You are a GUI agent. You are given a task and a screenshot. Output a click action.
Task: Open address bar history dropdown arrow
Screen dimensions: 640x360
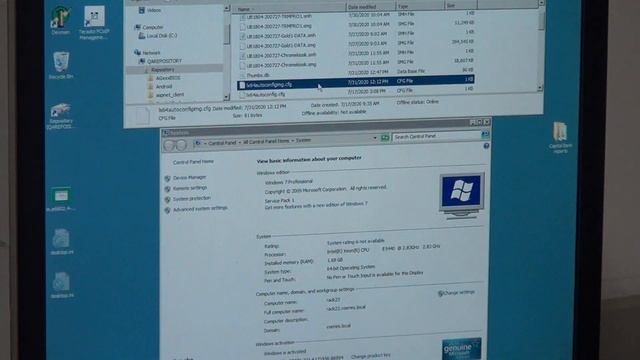tap(375, 138)
